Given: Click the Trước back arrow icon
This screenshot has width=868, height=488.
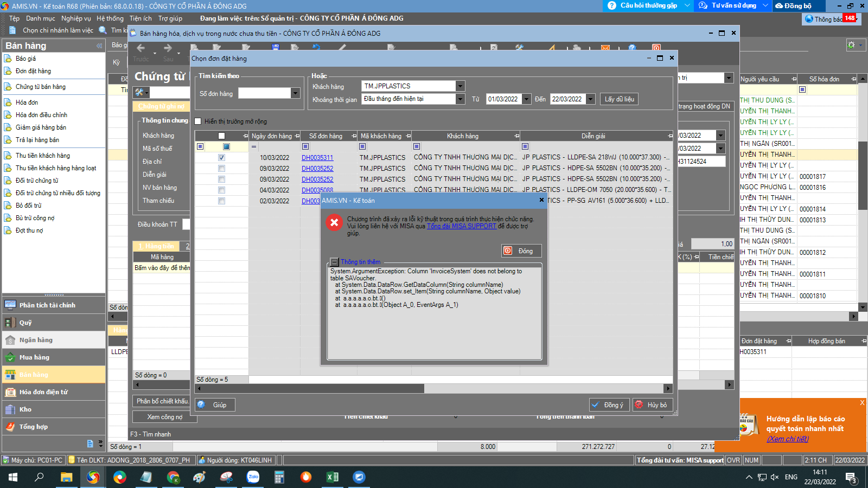Looking at the screenshot, I should point(141,48).
